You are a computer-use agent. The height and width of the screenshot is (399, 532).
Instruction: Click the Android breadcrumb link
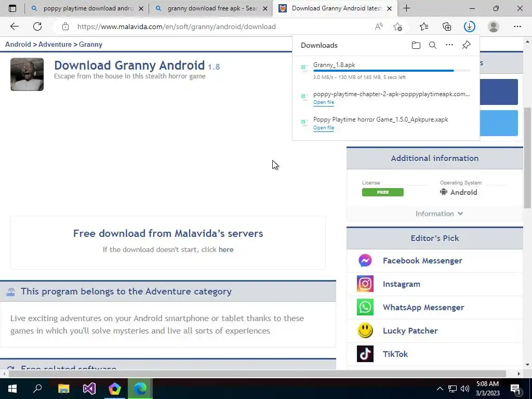(18, 45)
